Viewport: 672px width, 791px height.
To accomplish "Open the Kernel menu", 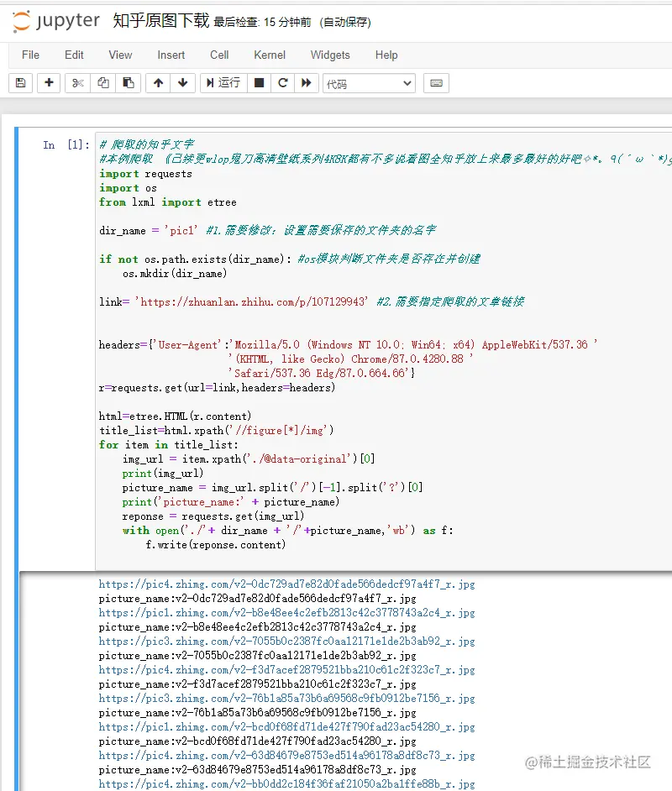I will coord(270,55).
